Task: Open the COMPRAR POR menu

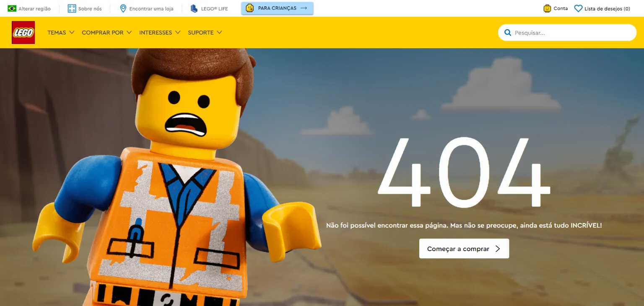Action: coord(103,33)
